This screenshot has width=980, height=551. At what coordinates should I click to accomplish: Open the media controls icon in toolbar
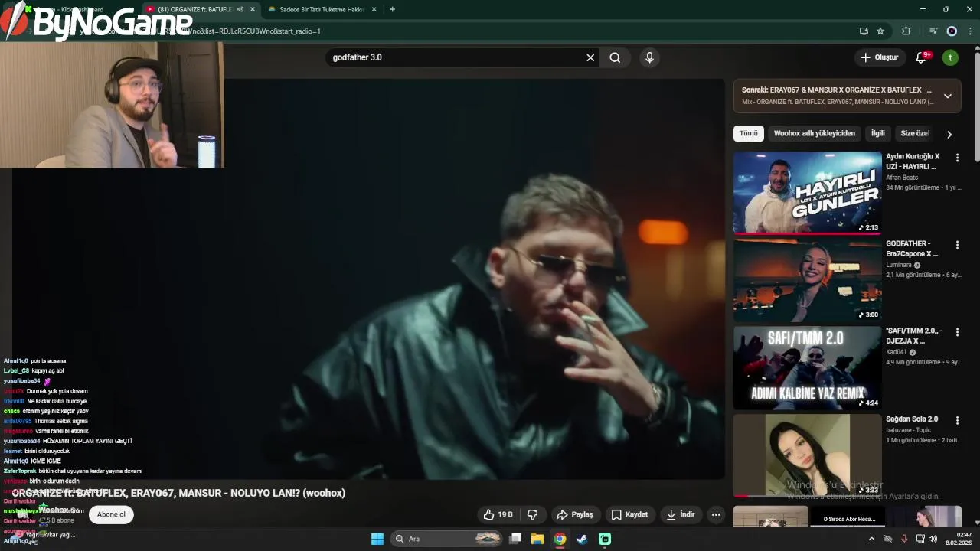tap(933, 31)
